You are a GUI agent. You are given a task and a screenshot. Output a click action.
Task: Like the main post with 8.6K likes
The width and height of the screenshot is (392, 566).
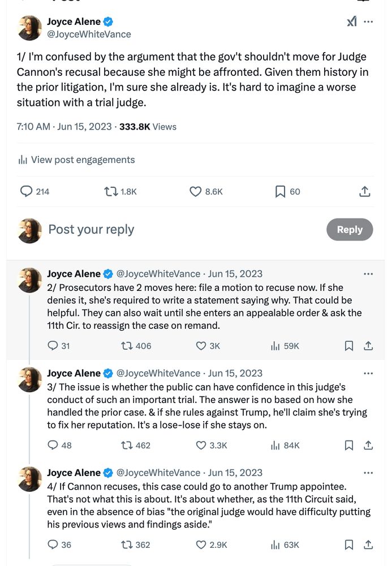(x=195, y=192)
